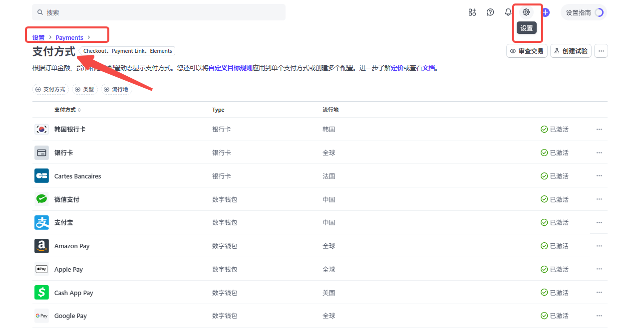
Task: Click the Payments breadcrumb link
Action: [x=69, y=37]
